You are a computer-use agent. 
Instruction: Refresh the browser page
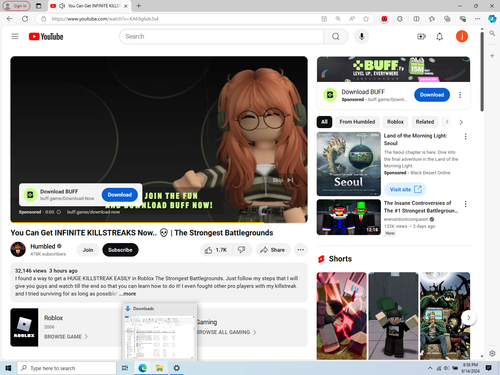pos(25,19)
